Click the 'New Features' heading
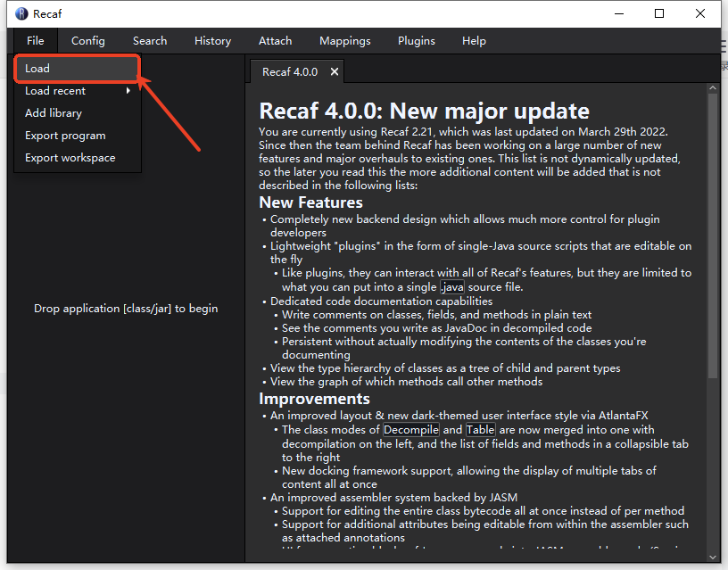 click(x=310, y=202)
